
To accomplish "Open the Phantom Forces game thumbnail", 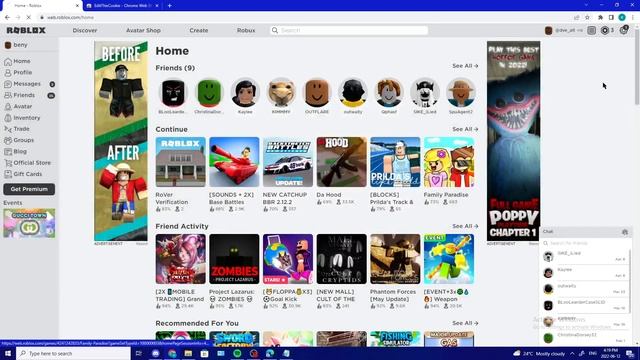I will click(395, 259).
